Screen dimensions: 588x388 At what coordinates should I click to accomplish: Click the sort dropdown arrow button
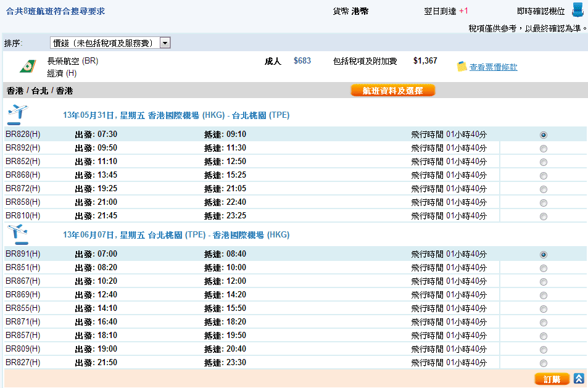click(x=165, y=43)
